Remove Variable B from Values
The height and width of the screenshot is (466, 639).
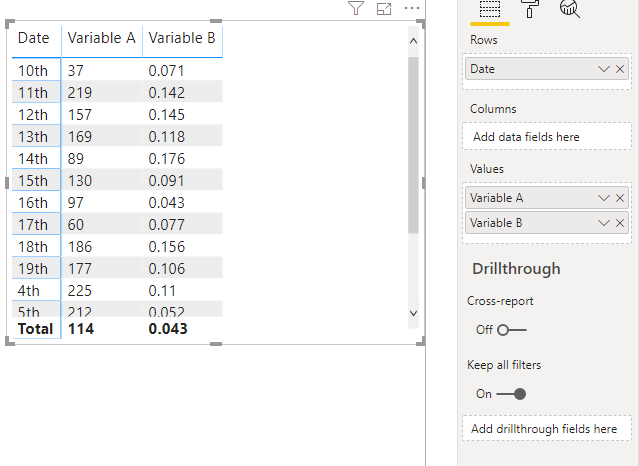tap(620, 223)
